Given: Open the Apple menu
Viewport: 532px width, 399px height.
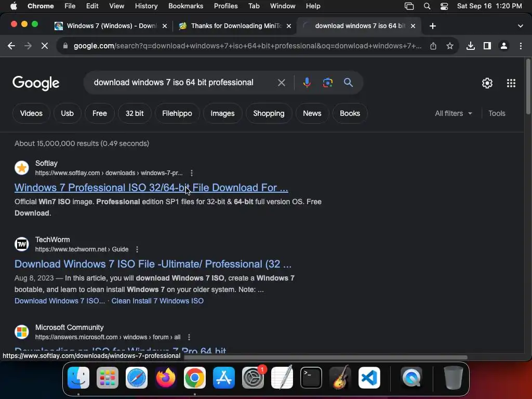Looking at the screenshot, I should (x=14, y=6).
